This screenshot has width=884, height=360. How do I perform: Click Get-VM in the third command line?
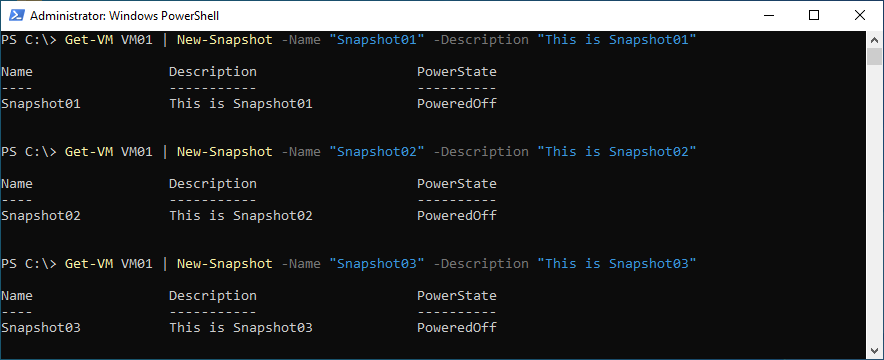(x=89, y=264)
